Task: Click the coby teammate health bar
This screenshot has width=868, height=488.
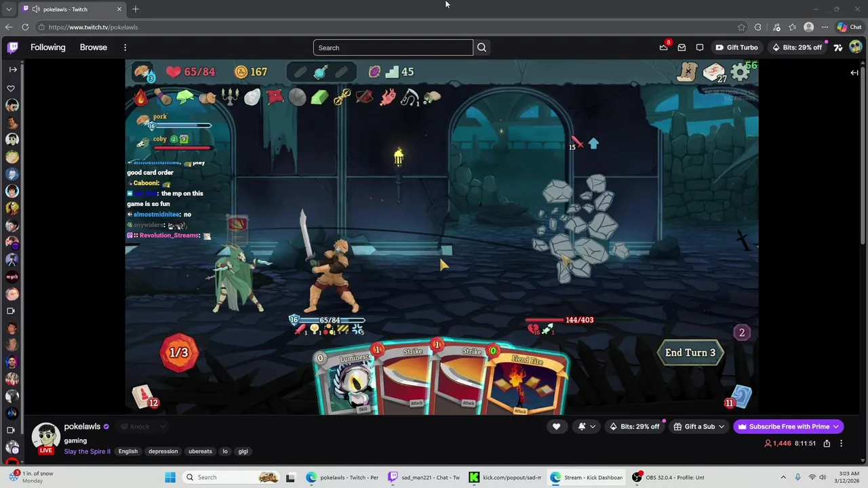Action: pyautogui.click(x=181, y=148)
